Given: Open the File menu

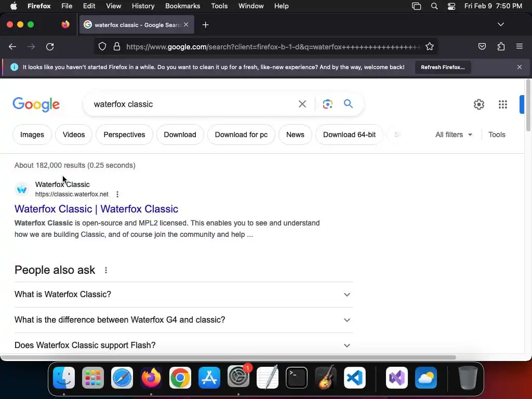Looking at the screenshot, I should [x=67, y=6].
